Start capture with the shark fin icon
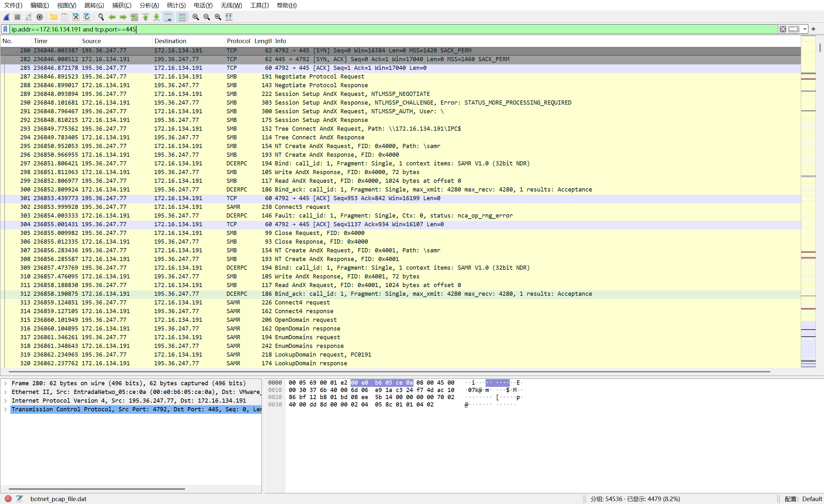 [6, 17]
